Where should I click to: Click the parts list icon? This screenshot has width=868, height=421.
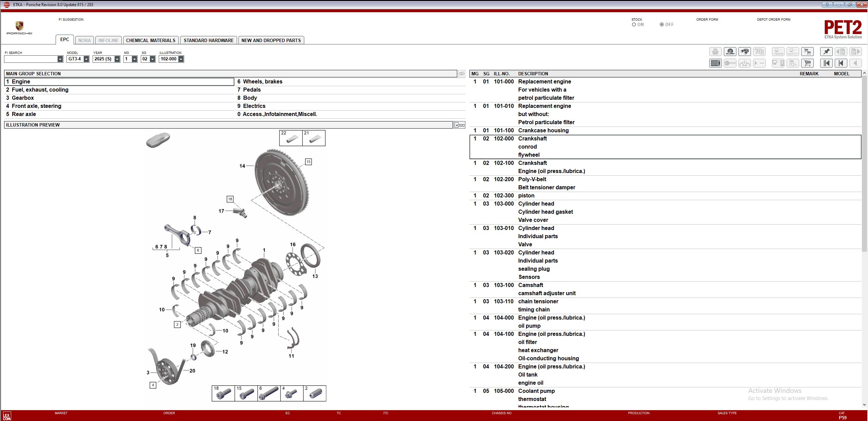point(715,63)
